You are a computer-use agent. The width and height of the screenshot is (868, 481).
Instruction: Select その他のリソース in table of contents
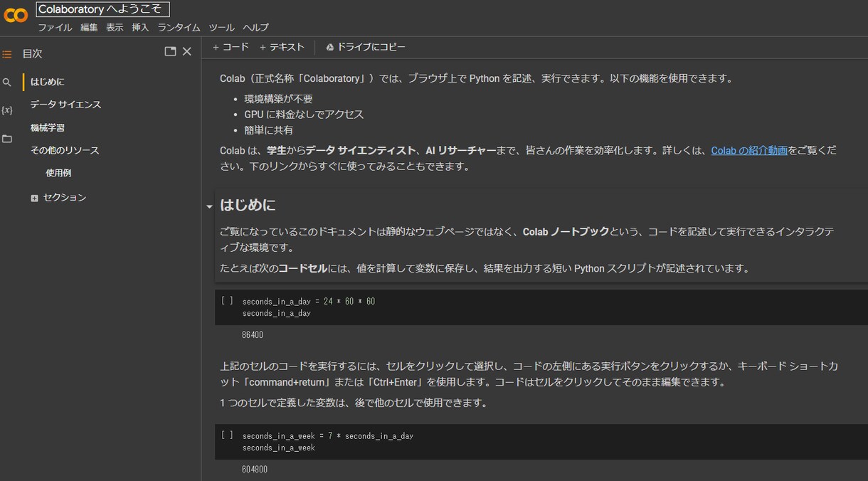point(65,151)
